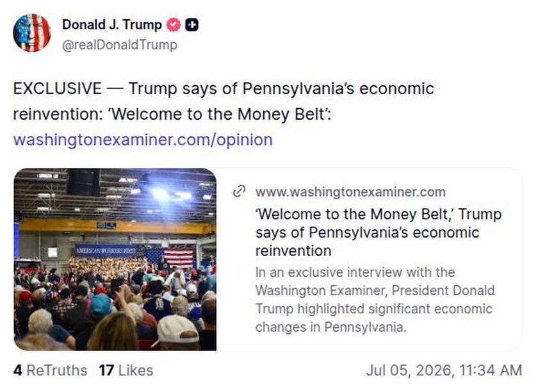
Task: Open Donald J. Trump profile avatar
Action: (31, 33)
